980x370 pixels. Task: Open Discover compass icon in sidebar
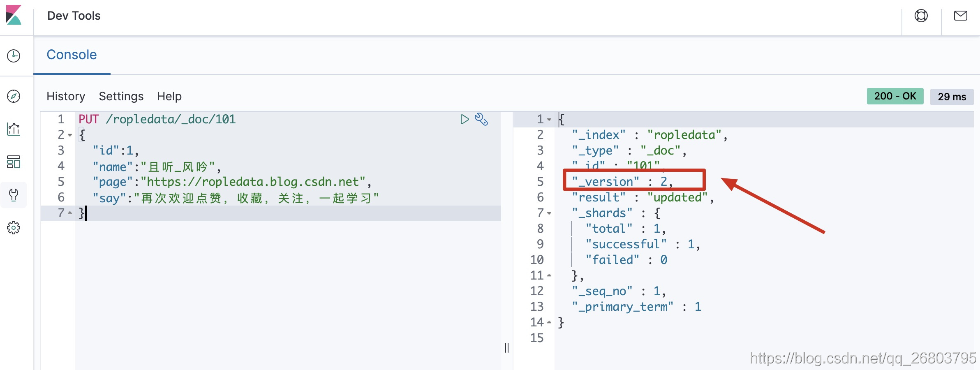[x=14, y=96]
